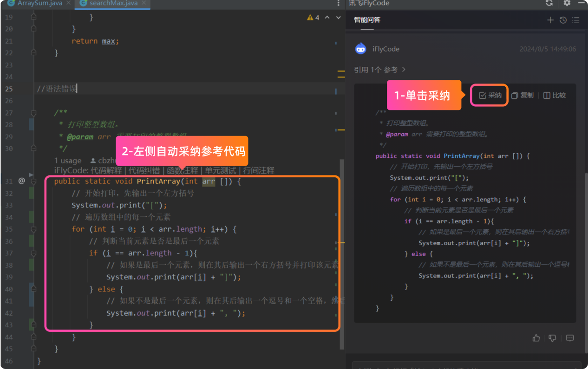
Task: Click the 代码解释 code lens link
Action: point(106,170)
